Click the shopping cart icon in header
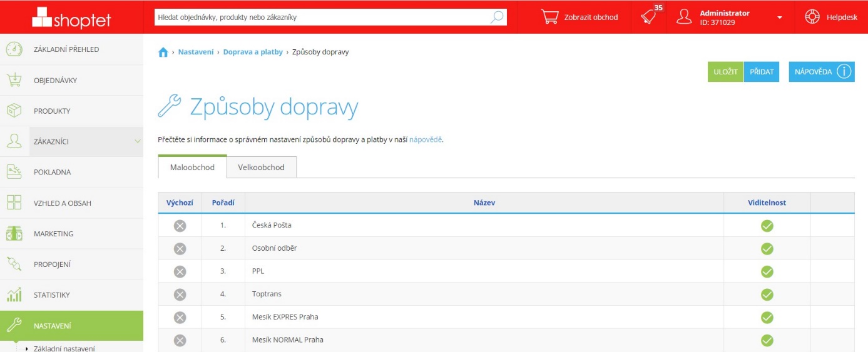The height and width of the screenshot is (352, 868). (549, 17)
